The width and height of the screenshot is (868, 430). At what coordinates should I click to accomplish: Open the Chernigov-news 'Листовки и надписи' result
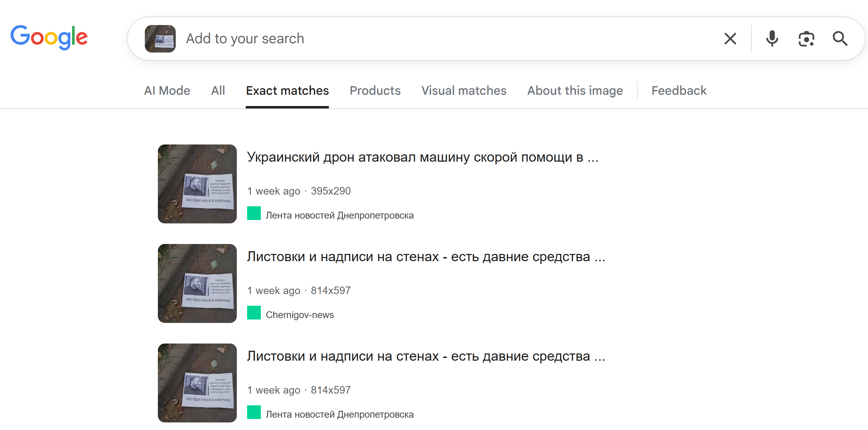pos(426,257)
